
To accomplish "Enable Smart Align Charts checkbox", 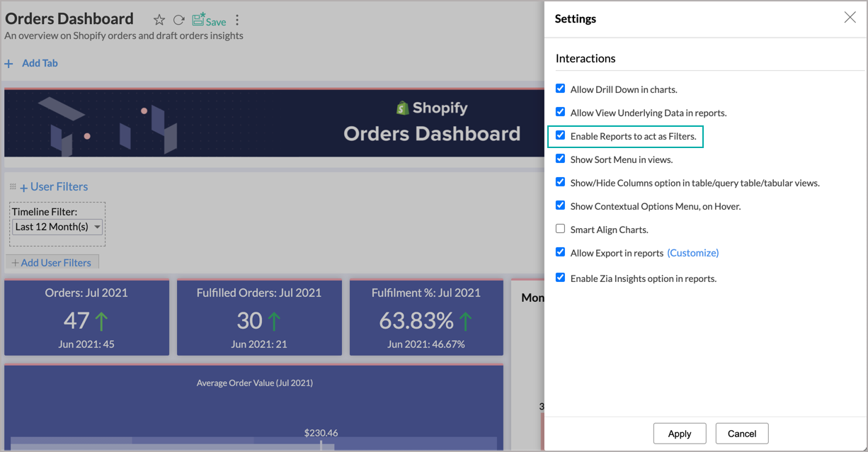I will pos(560,229).
